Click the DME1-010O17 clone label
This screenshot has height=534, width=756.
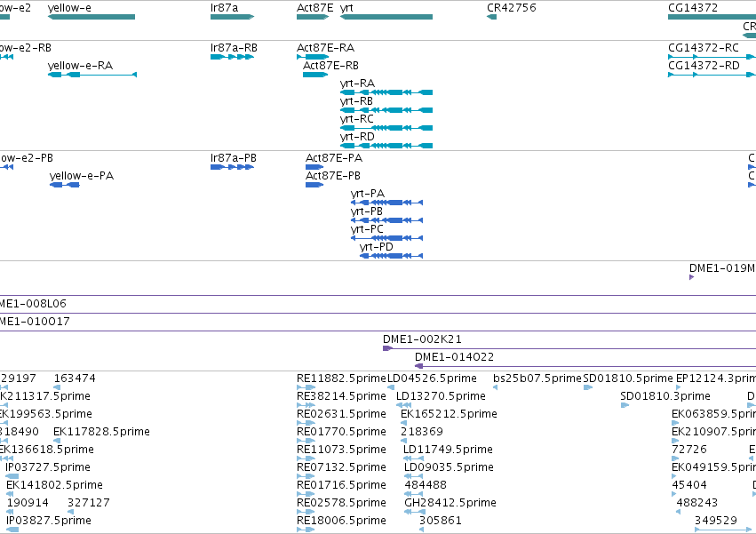point(35,322)
